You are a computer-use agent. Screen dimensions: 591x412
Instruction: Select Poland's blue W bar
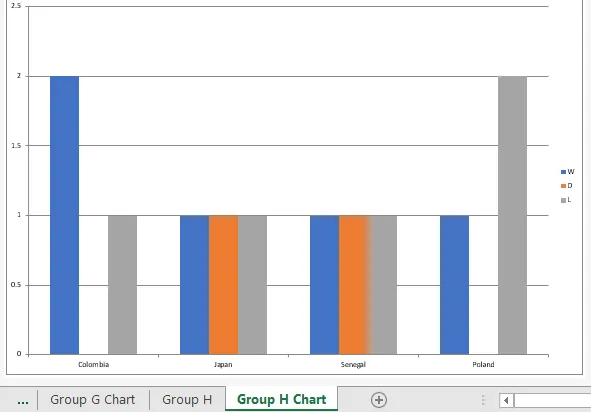pyautogui.click(x=455, y=285)
